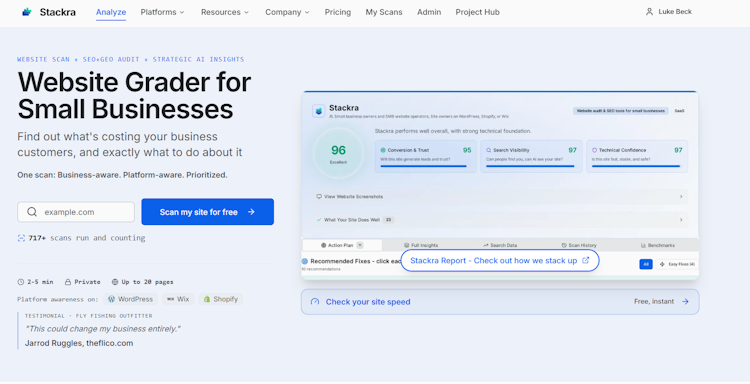750x384 pixels.
Task: Go to My Scans
Action: 384,12
